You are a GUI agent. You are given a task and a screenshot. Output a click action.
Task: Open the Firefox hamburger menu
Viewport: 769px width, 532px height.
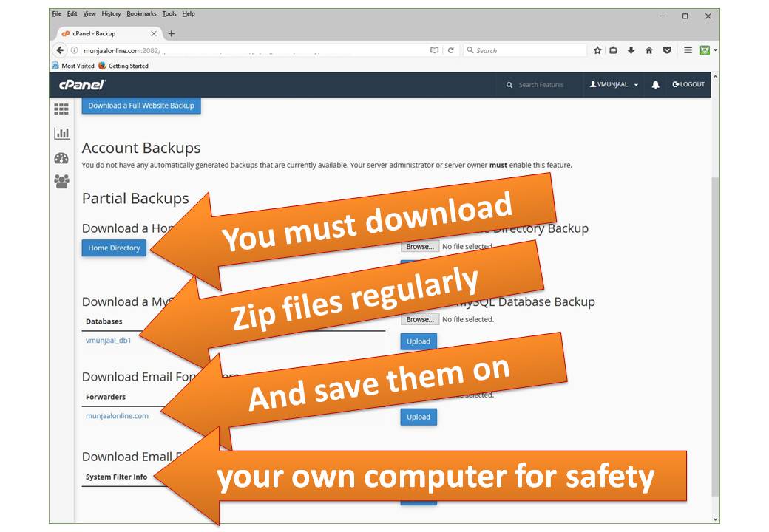(688, 50)
